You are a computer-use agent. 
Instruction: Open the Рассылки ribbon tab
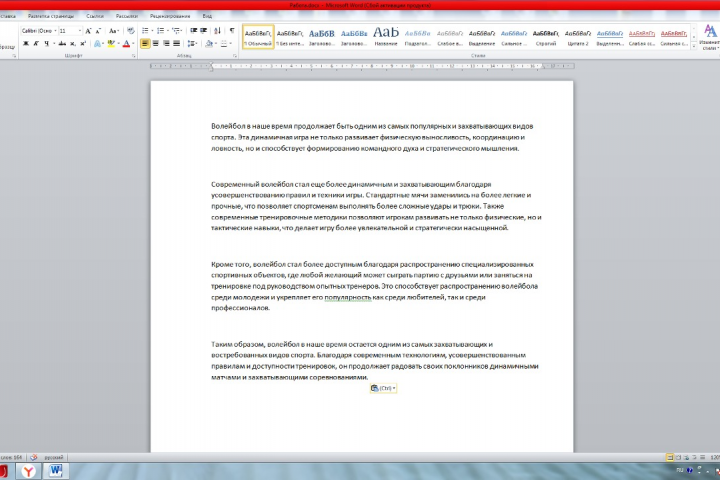coord(127,16)
